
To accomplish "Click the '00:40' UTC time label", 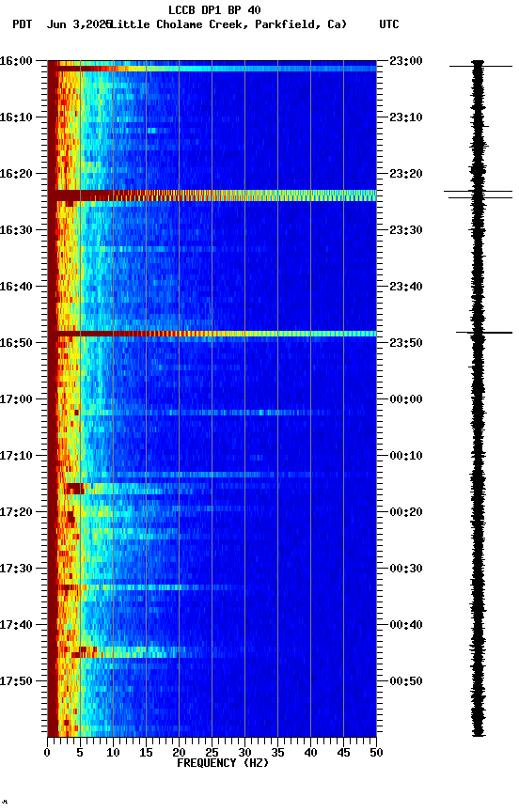I will (406, 625).
